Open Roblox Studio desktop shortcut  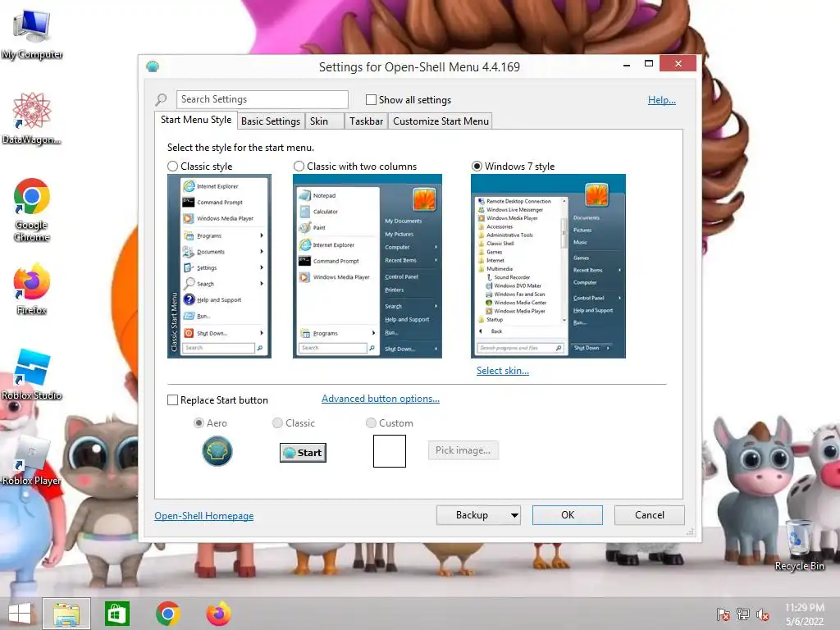coord(32,374)
